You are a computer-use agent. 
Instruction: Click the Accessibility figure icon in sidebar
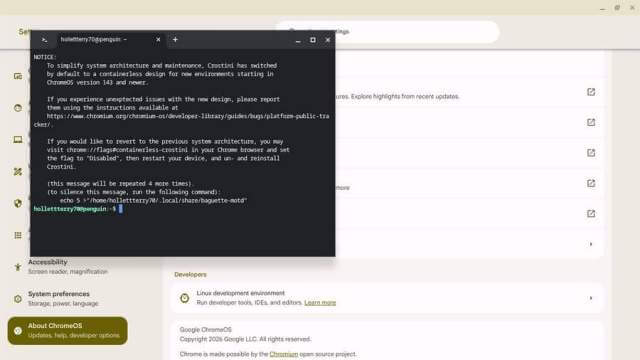pyautogui.click(x=18, y=267)
